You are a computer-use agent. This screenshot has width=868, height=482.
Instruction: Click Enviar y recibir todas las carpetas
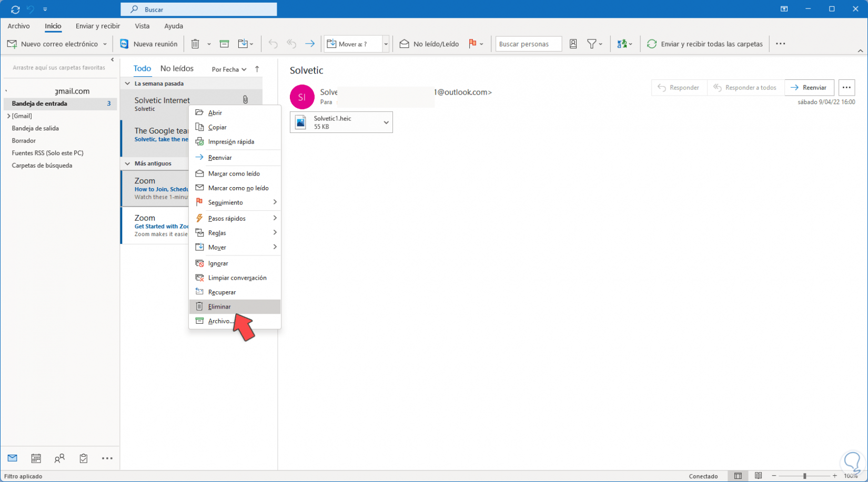pos(705,44)
